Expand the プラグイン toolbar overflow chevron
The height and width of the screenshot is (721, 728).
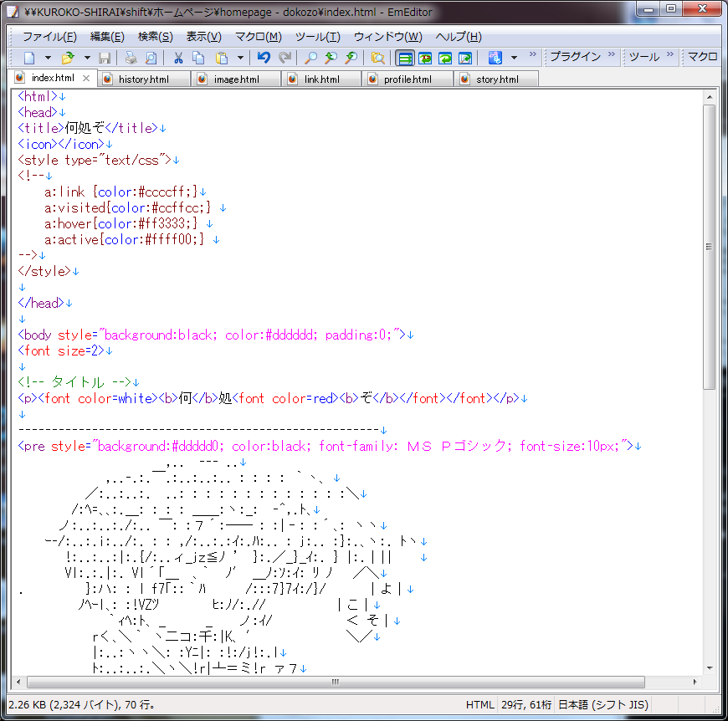point(612,54)
